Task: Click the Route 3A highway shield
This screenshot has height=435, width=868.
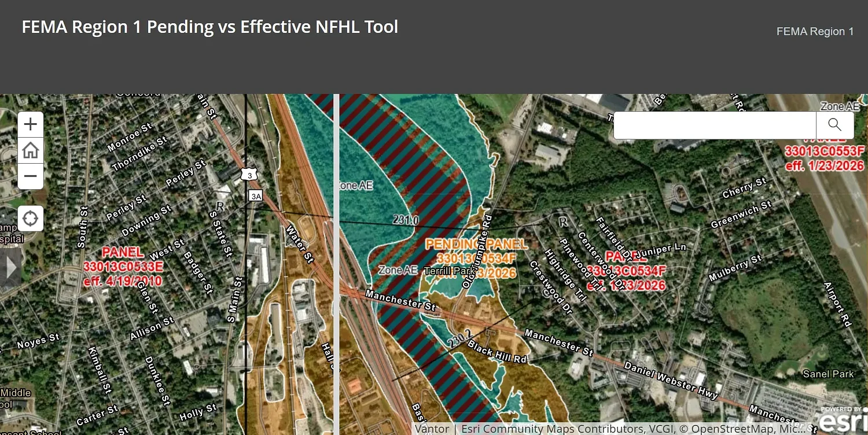Action: [256, 196]
